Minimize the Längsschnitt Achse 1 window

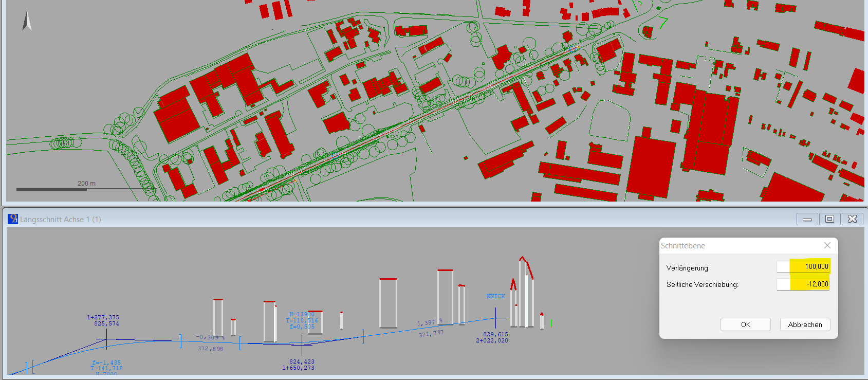click(807, 219)
